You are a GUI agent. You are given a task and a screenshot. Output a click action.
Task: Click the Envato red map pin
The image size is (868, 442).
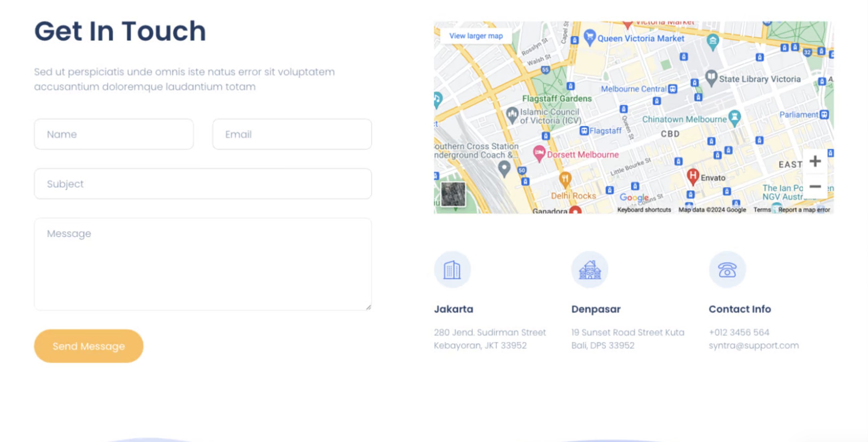(x=693, y=176)
